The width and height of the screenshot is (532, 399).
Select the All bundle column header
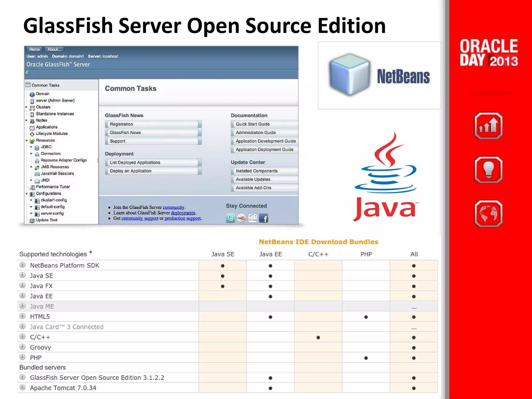(414, 254)
